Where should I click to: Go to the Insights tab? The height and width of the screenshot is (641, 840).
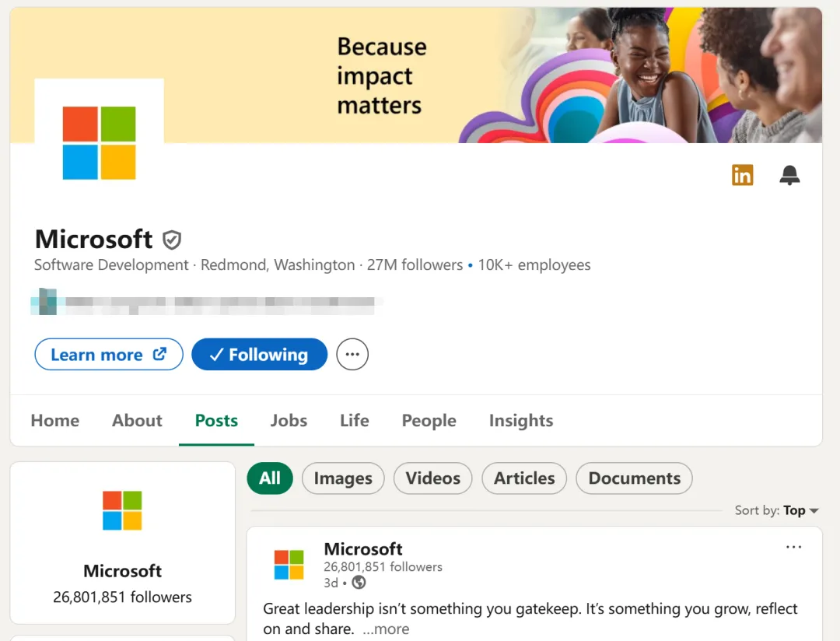520,421
